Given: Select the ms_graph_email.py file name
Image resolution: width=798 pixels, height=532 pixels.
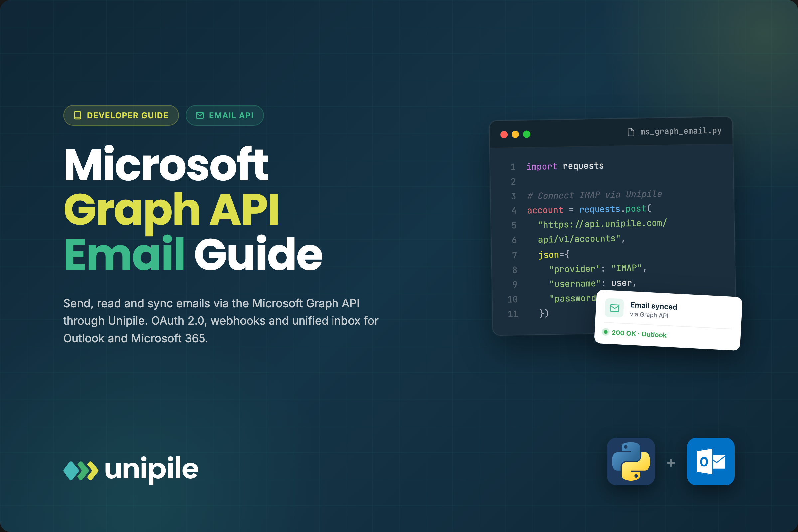Looking at the screenshot, I should pyautogui.click(x=681, y=131).
